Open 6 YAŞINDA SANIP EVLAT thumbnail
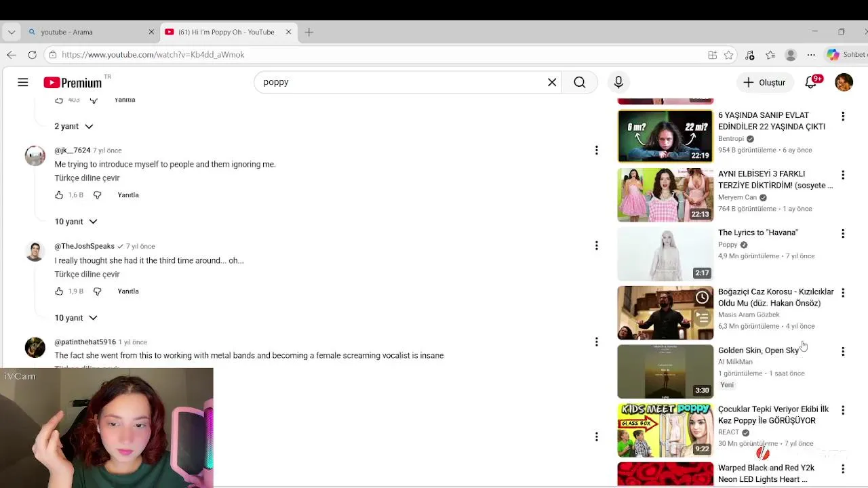This screenshot has height=488, width=868. click(665, 136)
